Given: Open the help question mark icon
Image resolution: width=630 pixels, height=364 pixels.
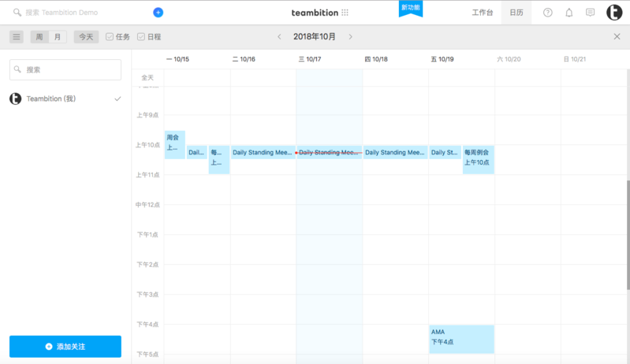Looking at the screenshot, I should click(x=548, y=13).
